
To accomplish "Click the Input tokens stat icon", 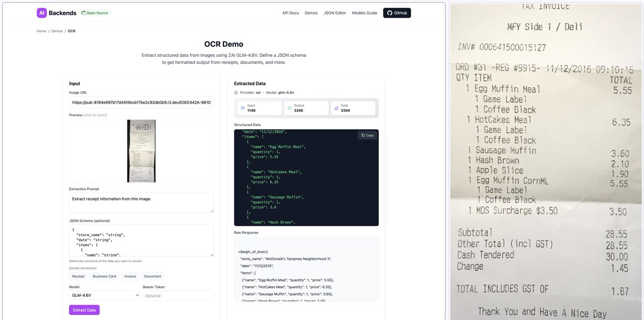I will click(x=243, y=108).
